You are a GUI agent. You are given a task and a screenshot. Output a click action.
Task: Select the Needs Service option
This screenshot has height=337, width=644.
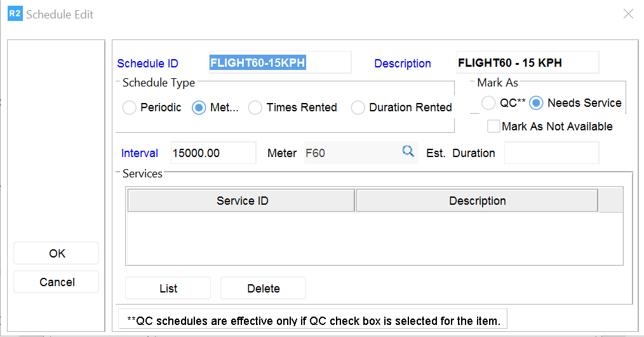537,103
